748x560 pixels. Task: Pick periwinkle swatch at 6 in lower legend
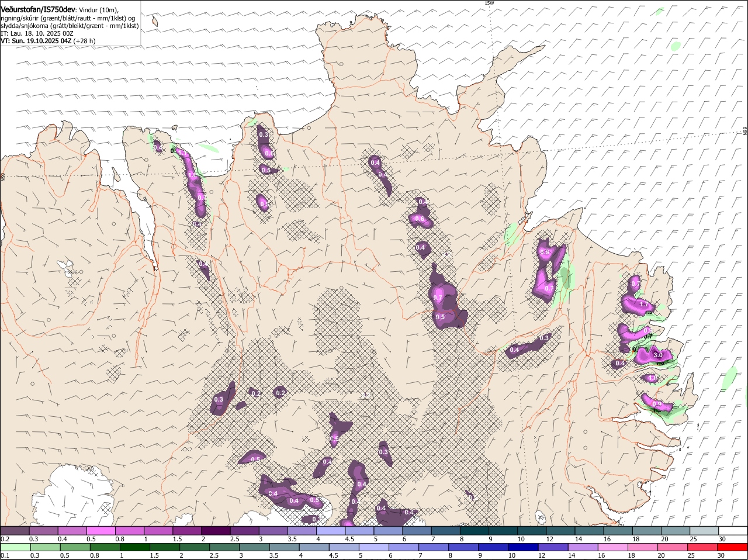(404, 547)
